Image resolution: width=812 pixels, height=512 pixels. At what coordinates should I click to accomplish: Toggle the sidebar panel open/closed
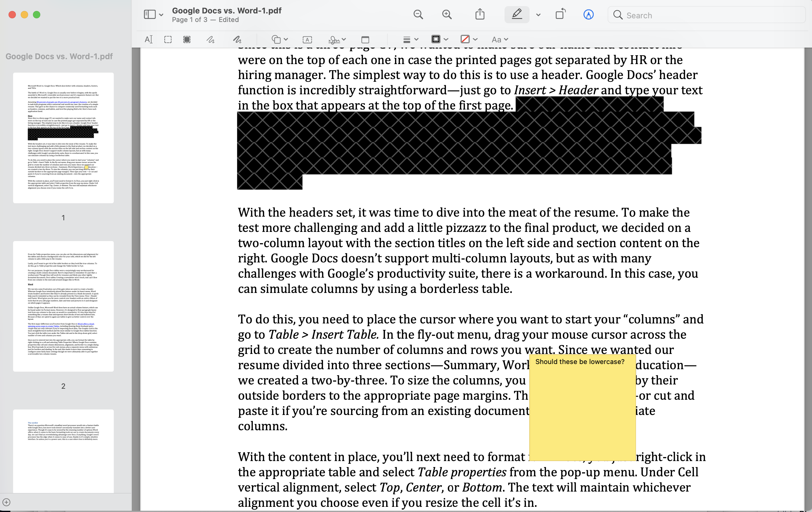coord(150,14)
